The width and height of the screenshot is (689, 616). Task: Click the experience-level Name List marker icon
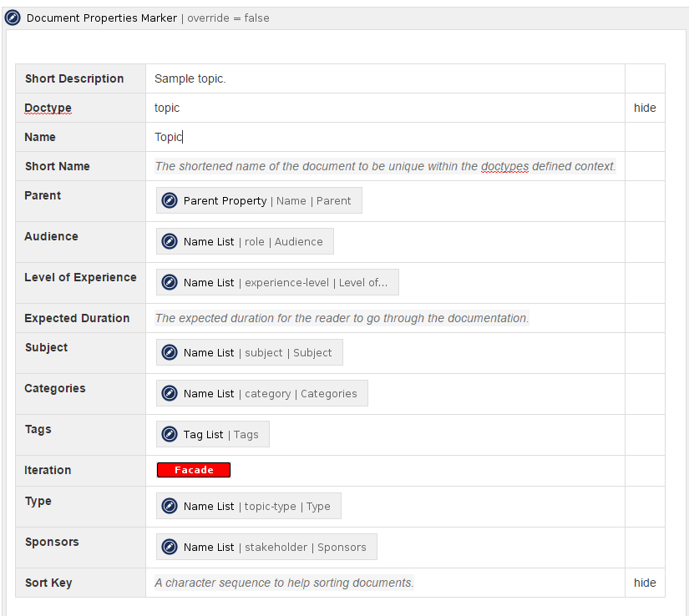coord(170,282)
